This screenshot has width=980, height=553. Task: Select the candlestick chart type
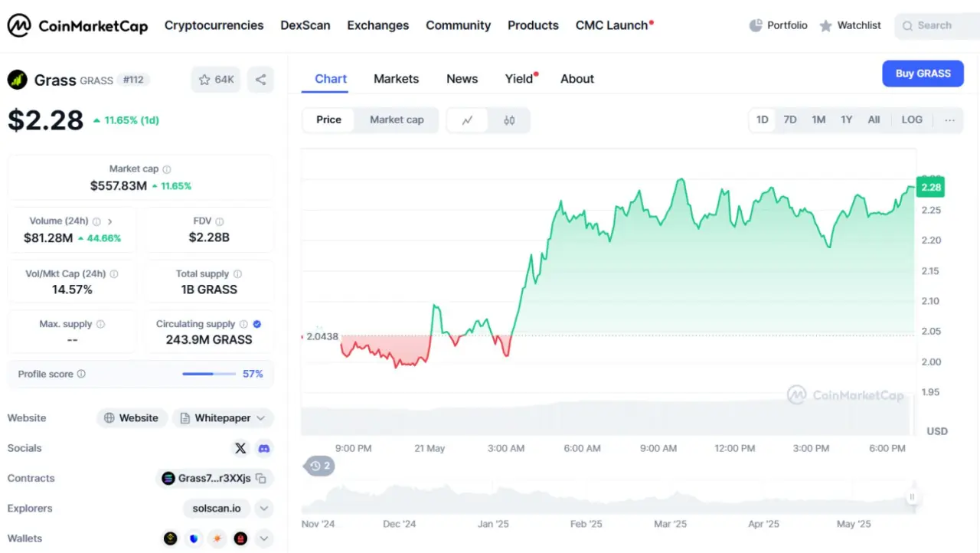[x=509, y=120]
